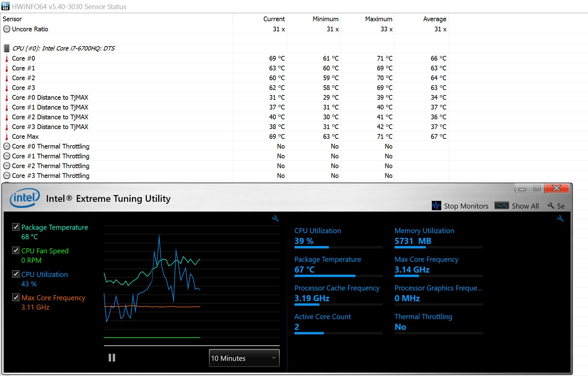Click Core #3 minimum value 58 °C
Image resolution: width=588 pixels, height=376 pixels.
331,88
